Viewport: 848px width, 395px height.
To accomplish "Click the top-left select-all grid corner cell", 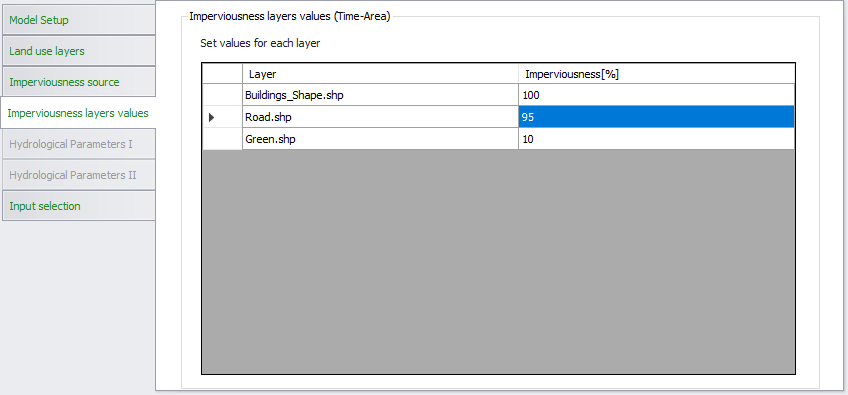I will click(222, 74).
